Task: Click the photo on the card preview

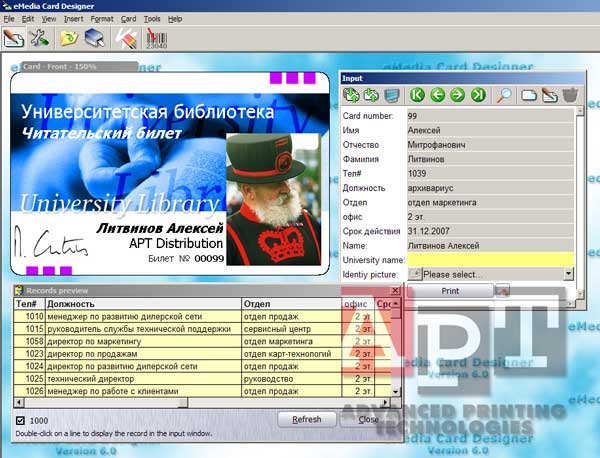Action: pyautogui.click(x=274, y=199)
